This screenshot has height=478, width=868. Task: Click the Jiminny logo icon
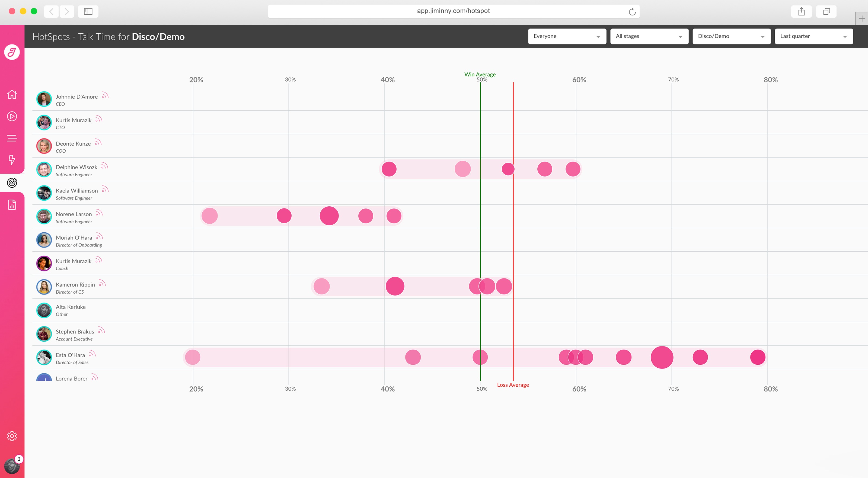click(12, 52)
